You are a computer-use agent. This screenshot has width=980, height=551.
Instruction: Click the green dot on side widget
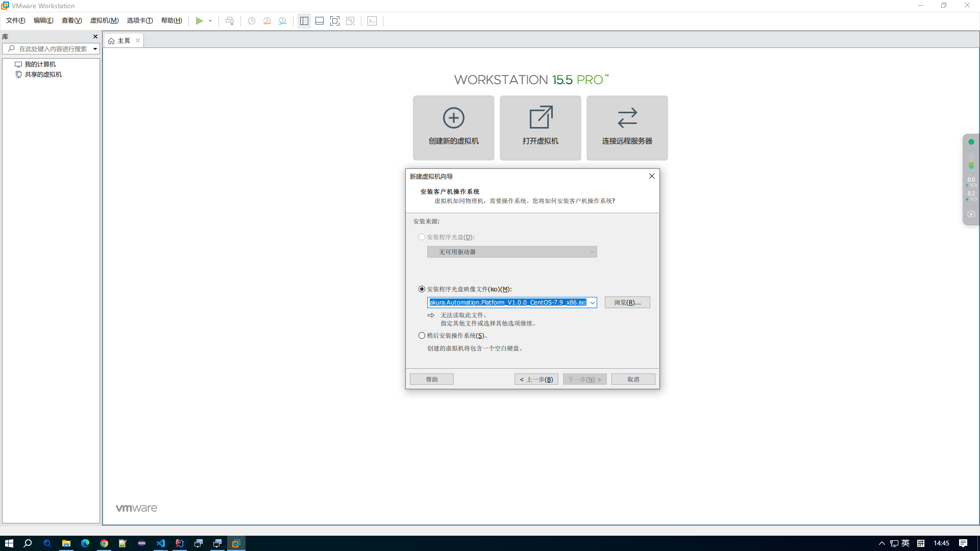pyautogui.click(x=971, y=142)
